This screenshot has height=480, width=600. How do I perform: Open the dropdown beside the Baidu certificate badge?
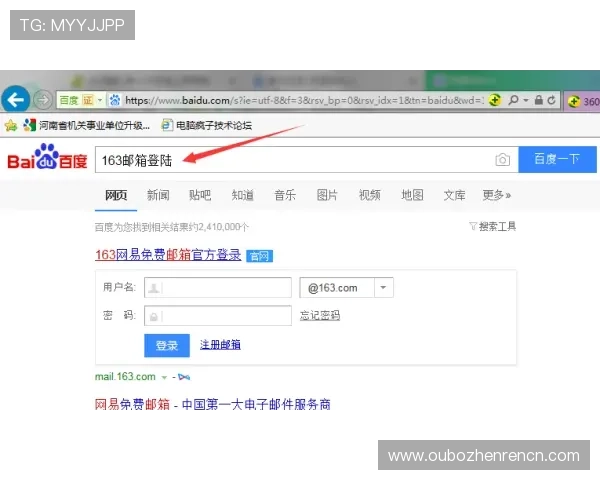click(x=100, y=101)
